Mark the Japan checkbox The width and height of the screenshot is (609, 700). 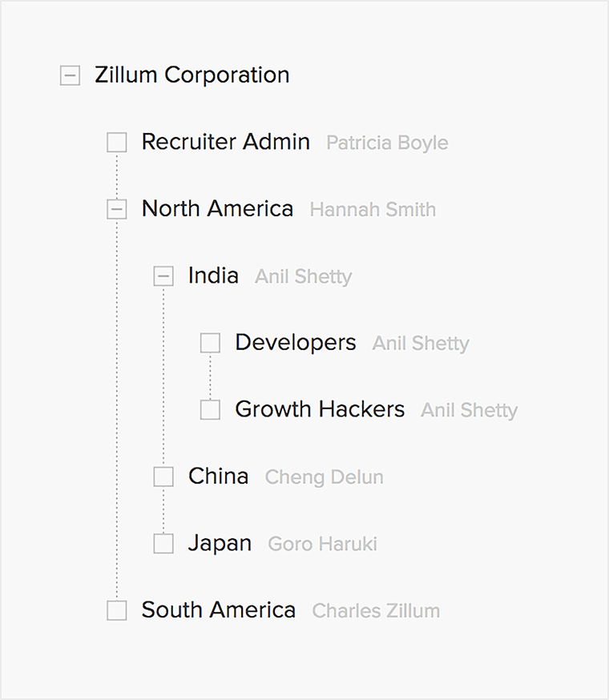[x=163, y=544]
